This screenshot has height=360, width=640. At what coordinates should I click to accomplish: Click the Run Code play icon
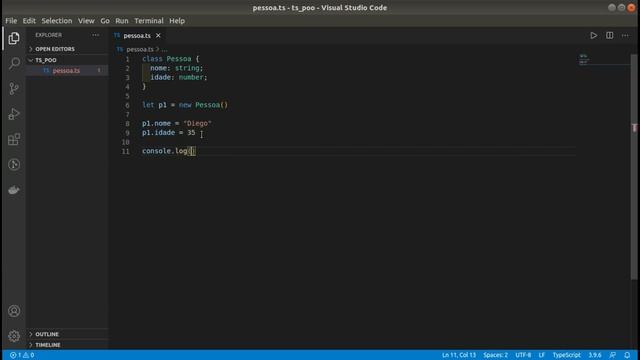tap(593, 36)
